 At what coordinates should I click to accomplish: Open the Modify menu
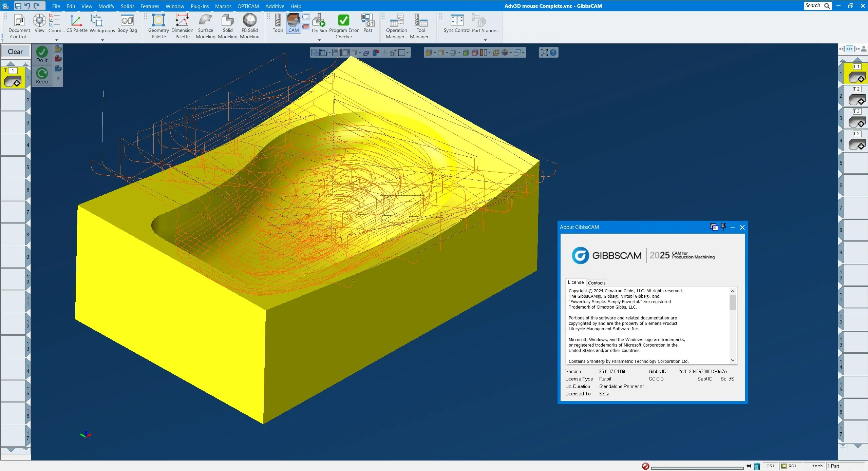[x=106, y=6]
